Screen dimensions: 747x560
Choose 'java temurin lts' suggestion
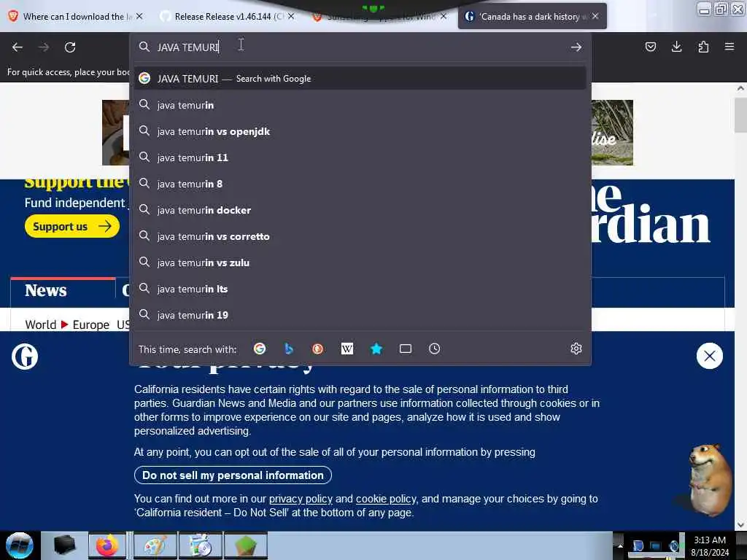tap(360, 289)
